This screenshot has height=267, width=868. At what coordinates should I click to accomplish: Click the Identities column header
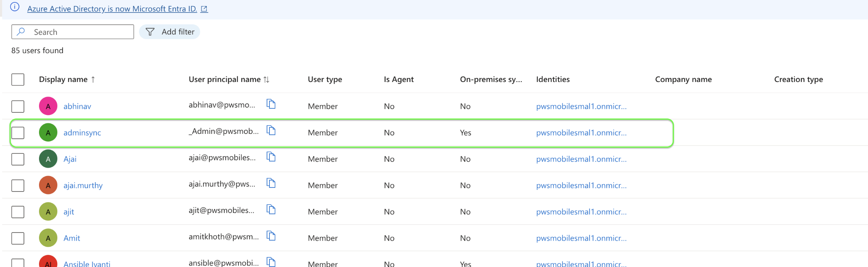point(553,80)
